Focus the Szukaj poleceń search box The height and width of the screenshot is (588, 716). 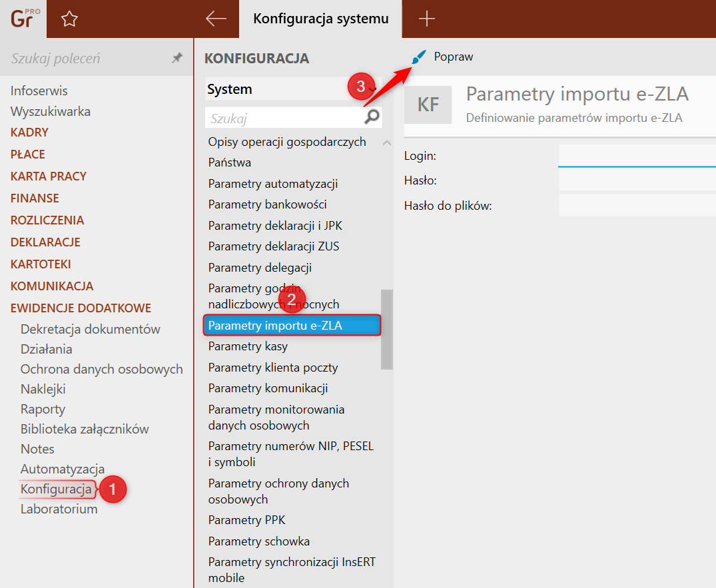pyautogui.click(x=87, y=59)
